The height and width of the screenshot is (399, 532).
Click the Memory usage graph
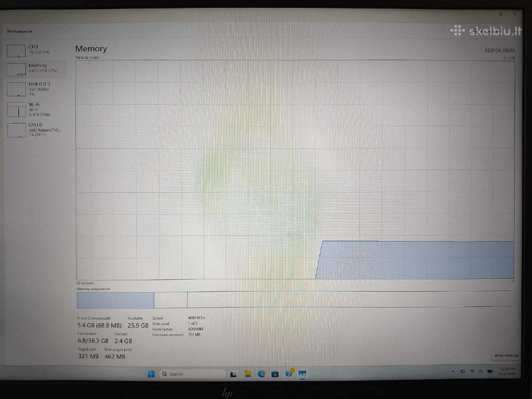(x=295, y=170)
